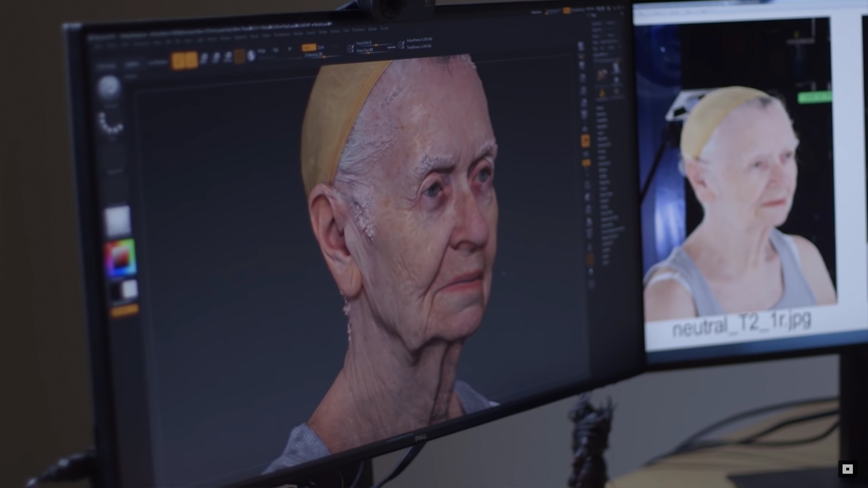
Task: Select the Move transform icon
Action: [204, 59]
